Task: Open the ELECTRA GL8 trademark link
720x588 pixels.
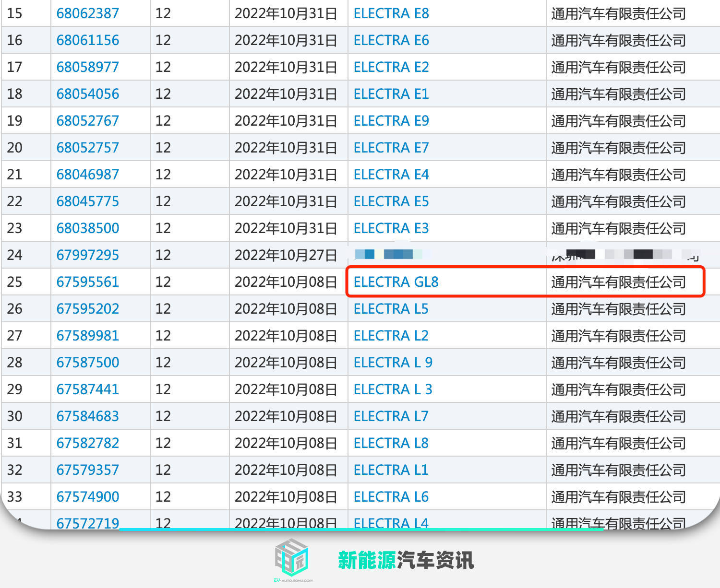Action: (x=396, y=282)
